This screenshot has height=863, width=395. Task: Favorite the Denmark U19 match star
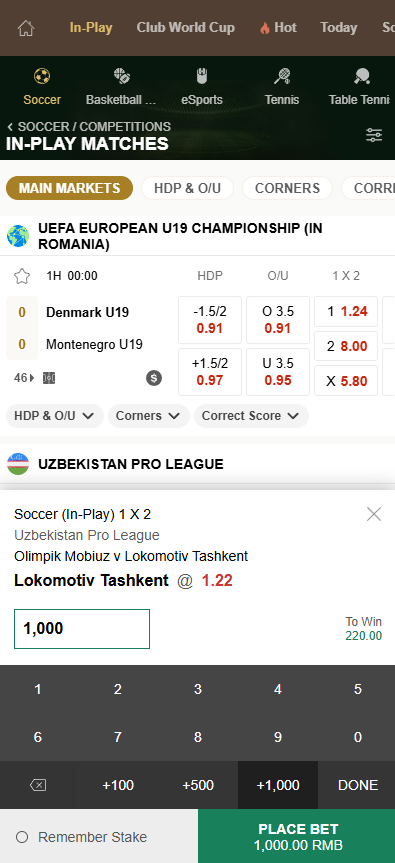[x=22, y=276]
